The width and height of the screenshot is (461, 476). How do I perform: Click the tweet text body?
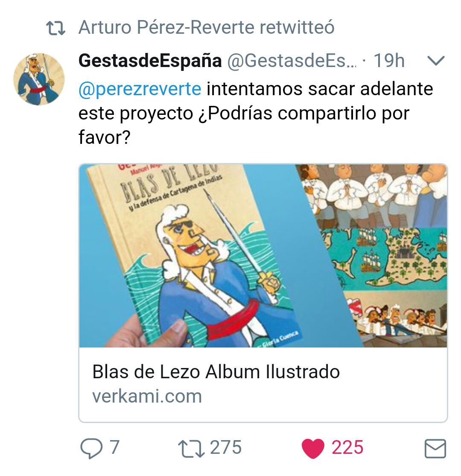pos(256,113)
